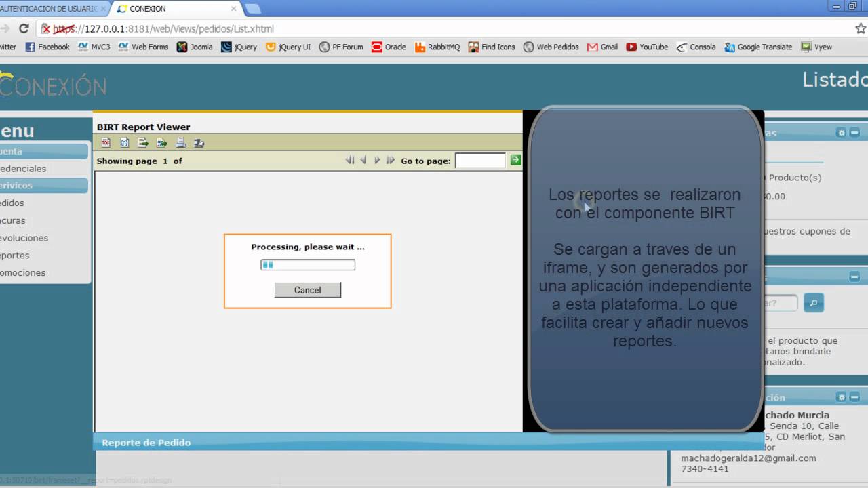Open the Credenciales menu item
The image size is (868, 488).
tap(23, 169)
